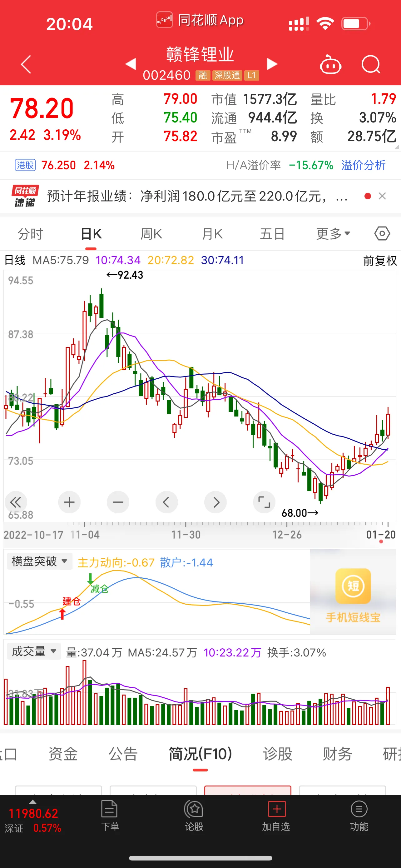Switch to previous stock with left triangle
The width and height of the screenshot is (401, 868).
pyautogui.click(x=131, y=64)
